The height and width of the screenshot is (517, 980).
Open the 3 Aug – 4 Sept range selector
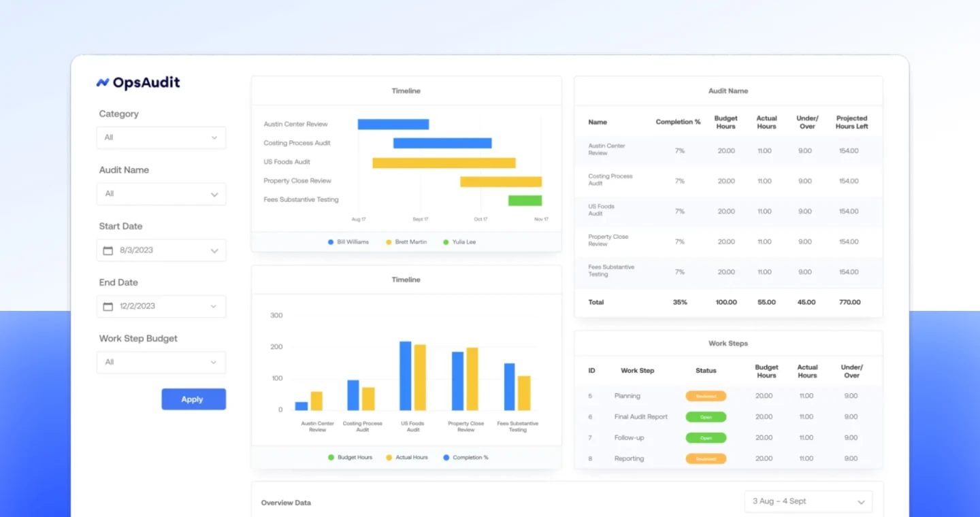click(x=808, y=501)
